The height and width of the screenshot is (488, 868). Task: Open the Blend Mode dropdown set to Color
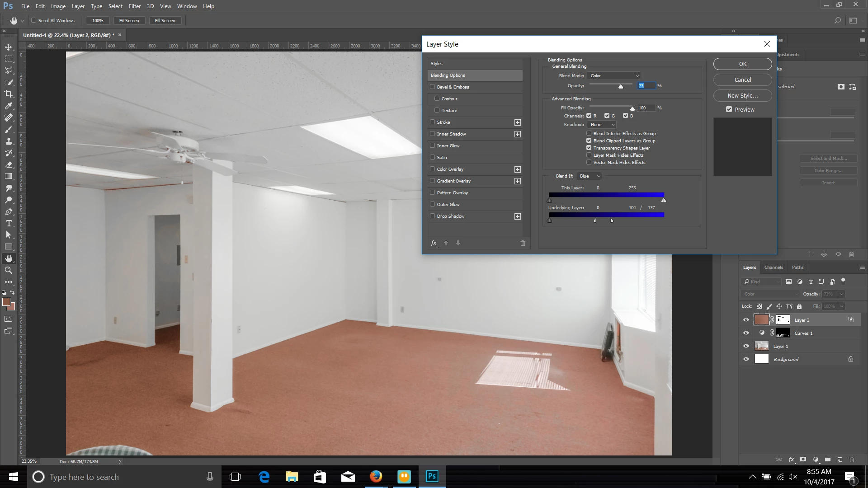click(614, 76)
